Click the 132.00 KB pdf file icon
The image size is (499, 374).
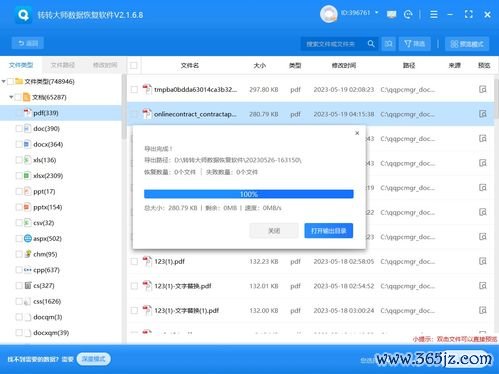point(147,311)
